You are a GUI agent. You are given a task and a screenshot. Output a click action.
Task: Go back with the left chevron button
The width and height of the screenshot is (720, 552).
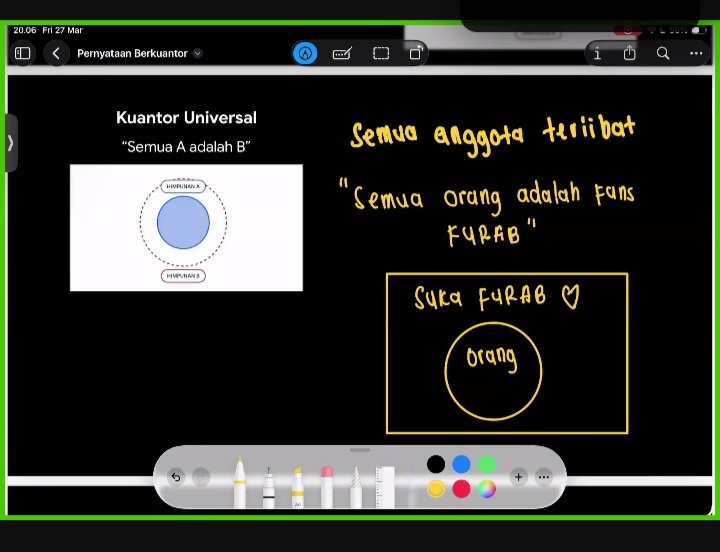pyautogui.click(x=56, y=54)
